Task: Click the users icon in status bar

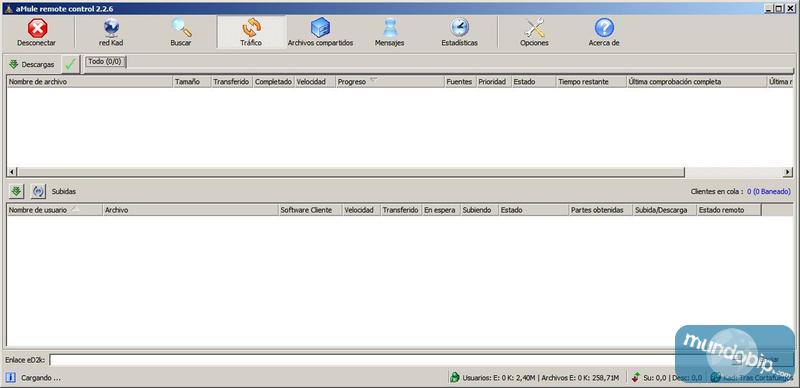Action: [455, 378]
